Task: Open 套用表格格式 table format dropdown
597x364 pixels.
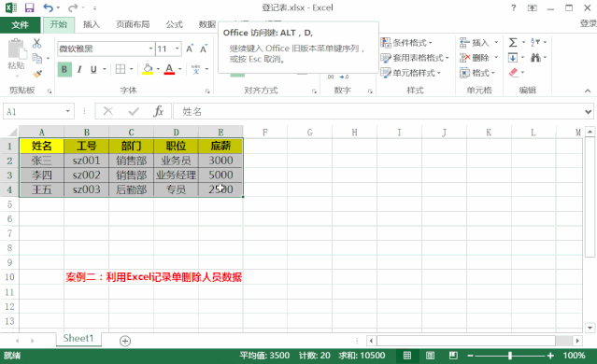Action: click(415, 58)
